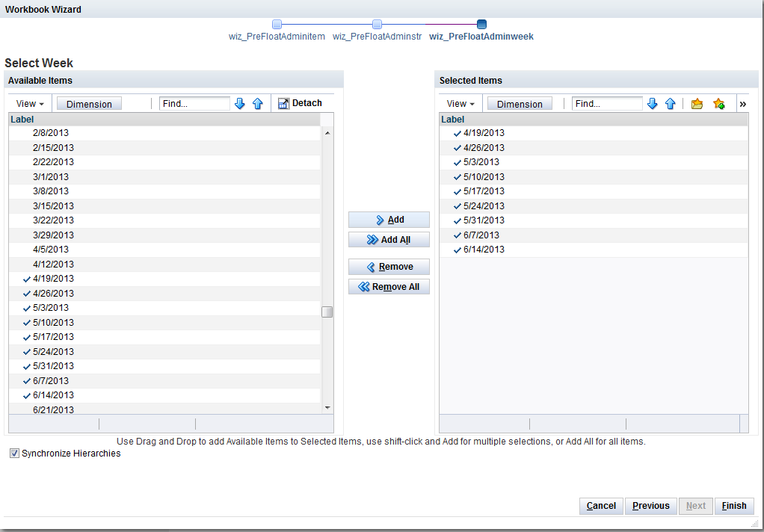Select checked 5/31/2013 in Available Items
The image size is (764, 532).
[164, 366]
